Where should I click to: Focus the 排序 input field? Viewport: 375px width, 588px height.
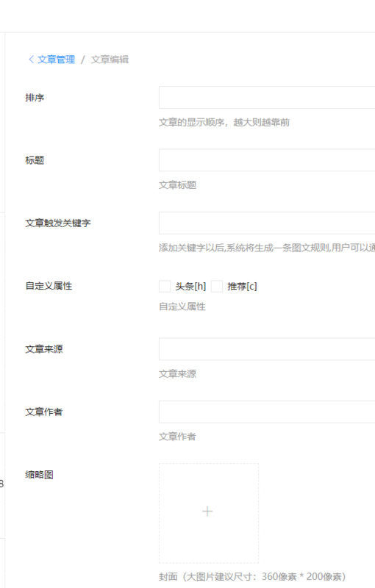267,98
